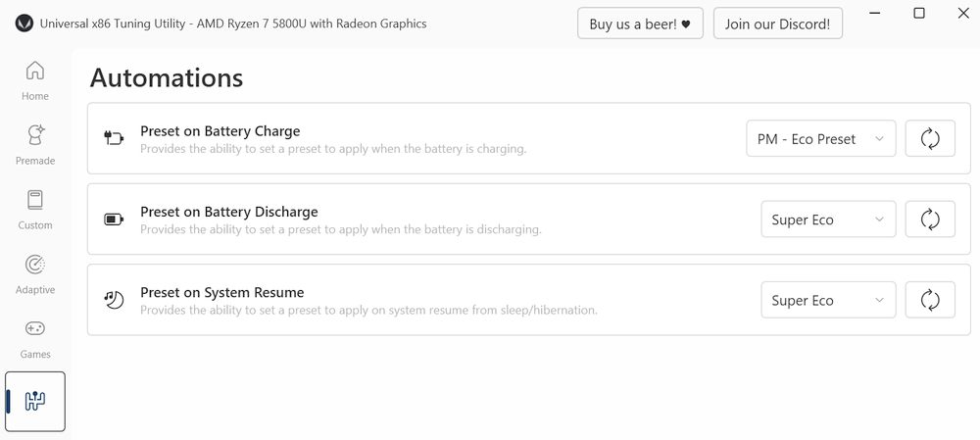Expand Battery Discharge Super Eco dropdown

(828, 219)
